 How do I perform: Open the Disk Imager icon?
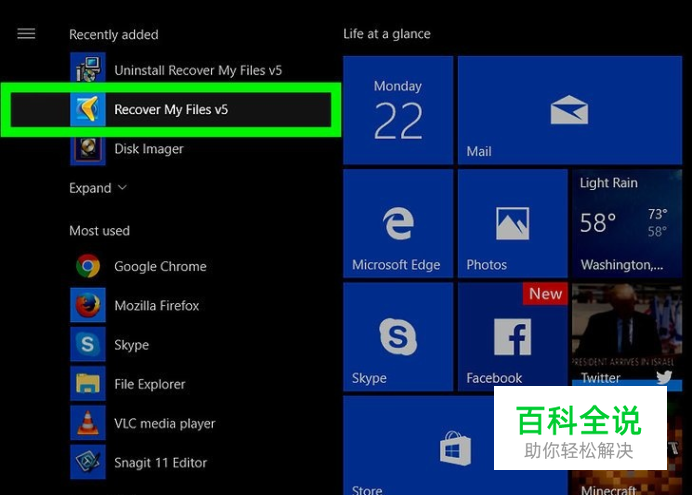tap(88, 150)
